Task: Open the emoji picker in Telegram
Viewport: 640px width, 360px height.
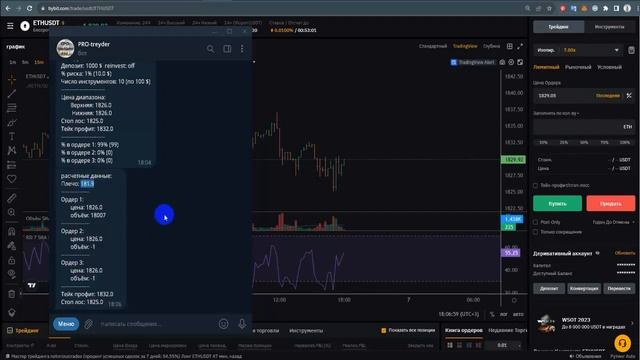Action: point(223,324)
